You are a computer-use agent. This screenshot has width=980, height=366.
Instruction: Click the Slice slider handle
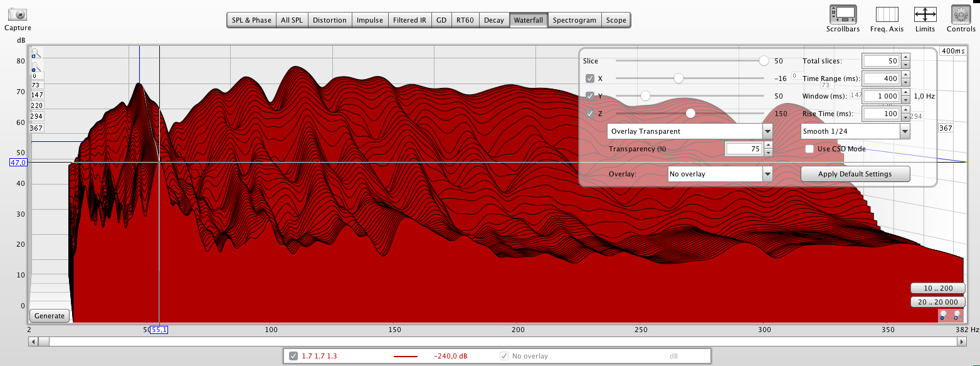(764, 61)
